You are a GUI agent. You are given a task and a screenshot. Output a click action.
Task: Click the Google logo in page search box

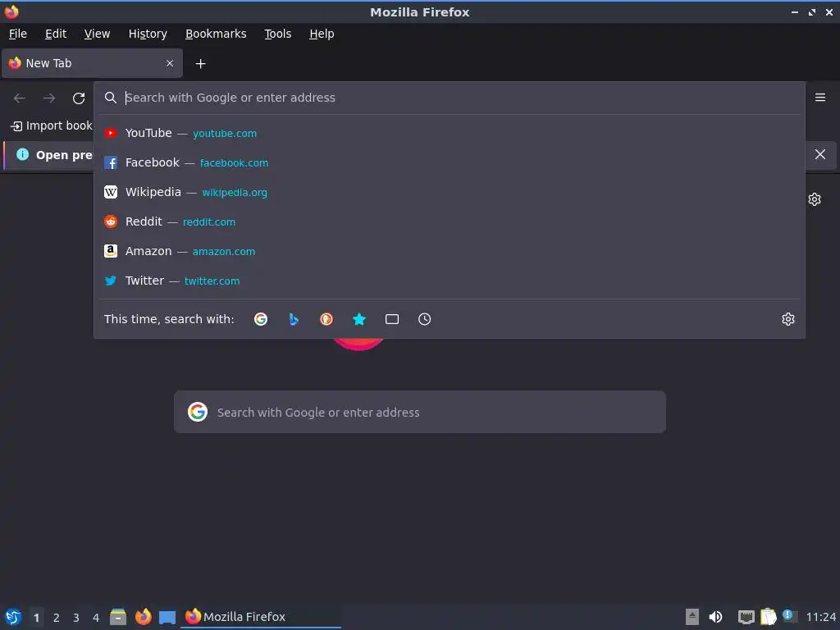pyautogui.click(x=198, y=412)
